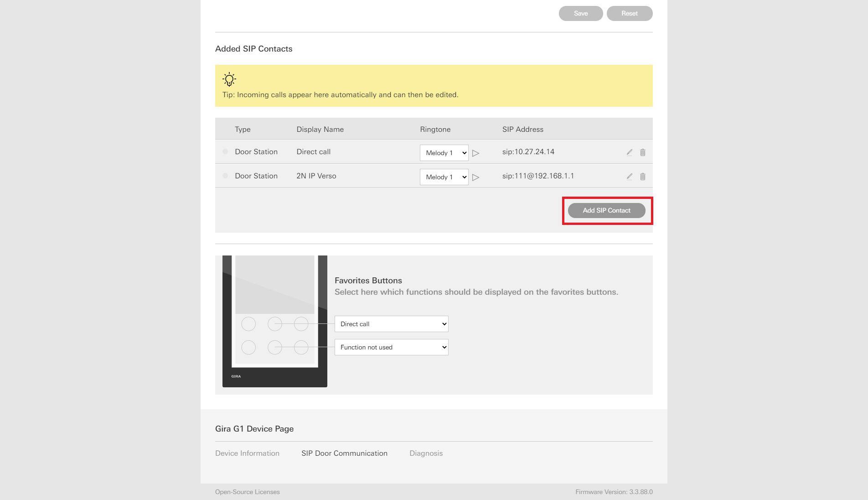Expand the Function not used dropdown

coord(391,347)
